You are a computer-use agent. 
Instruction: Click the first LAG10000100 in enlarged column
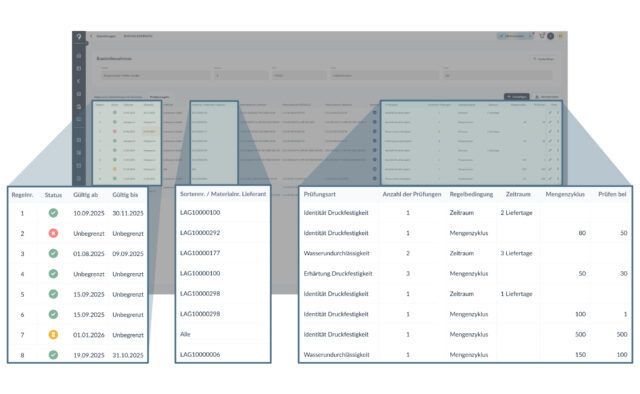click(200, 212)
